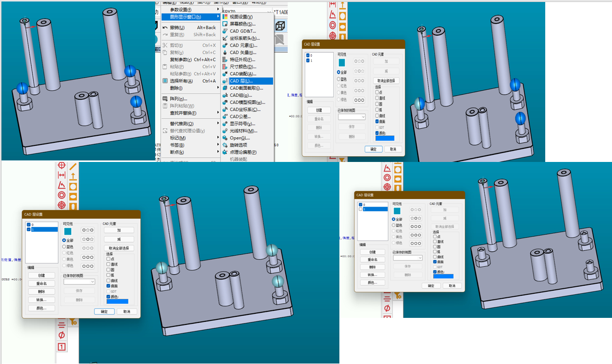Re-check the unchecked layer 1 checkbox
Image resolution: width=612 pixels, height=364 pixels.
[x=360, y=209]
